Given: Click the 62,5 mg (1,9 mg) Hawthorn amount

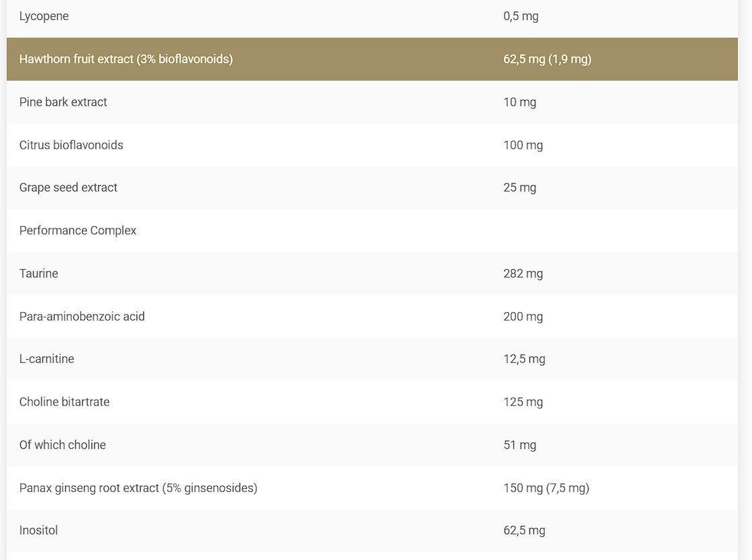Looking at the screenshot, I should click(x=547, y=59).
